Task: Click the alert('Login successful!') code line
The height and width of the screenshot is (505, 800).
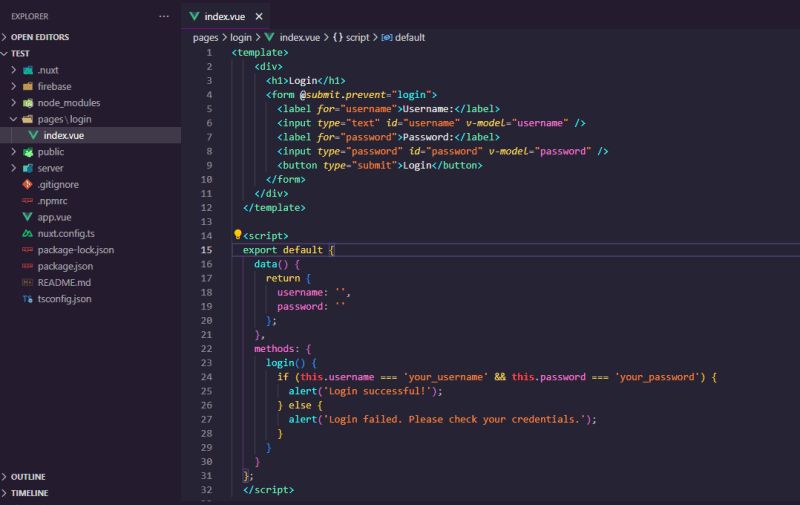Action: 366,391
